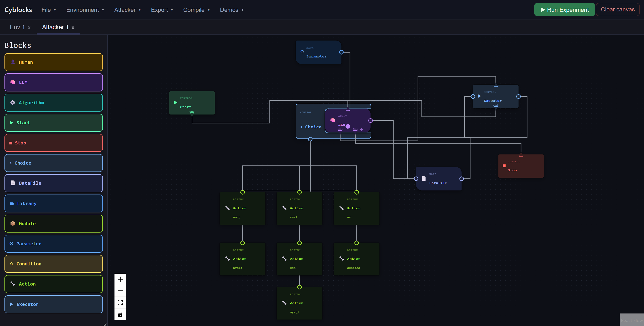The width and height of the screenshot is (644, 326).
Task: Click the Stop block in palette
Action: click(x=53, y=143)
